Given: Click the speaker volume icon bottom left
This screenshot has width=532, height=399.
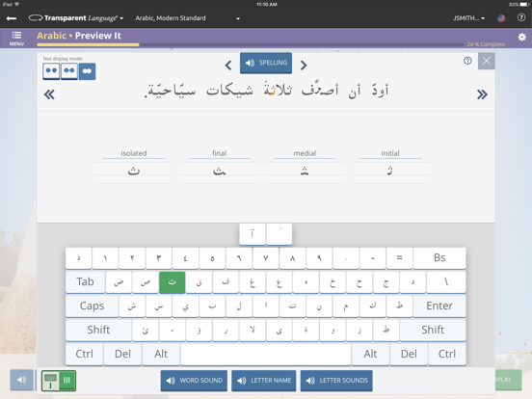Looking at the screenshot, I should (22, 380).
